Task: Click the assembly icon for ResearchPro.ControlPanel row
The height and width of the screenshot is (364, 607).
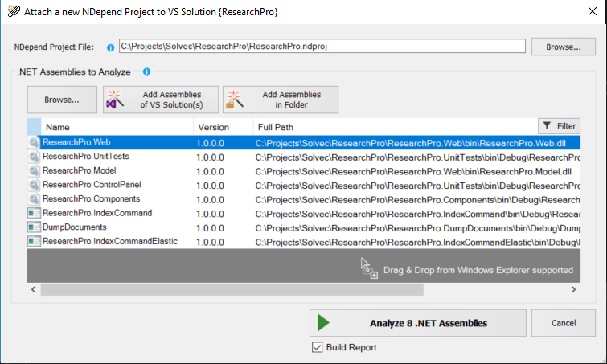Action: 34,185
